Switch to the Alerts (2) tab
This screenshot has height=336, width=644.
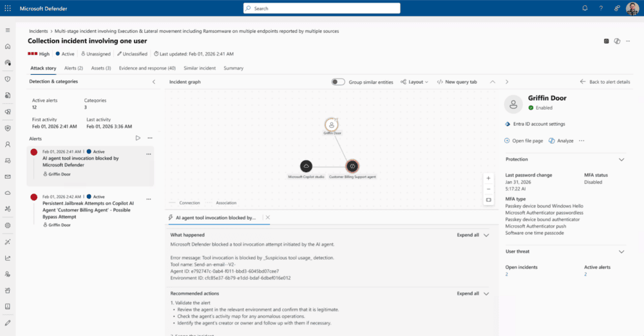tap(73, 68)
